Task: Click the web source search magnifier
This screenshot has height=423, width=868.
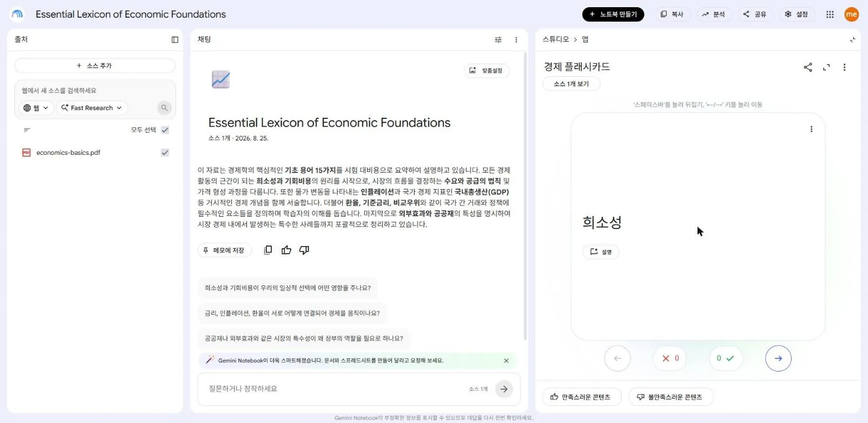Action: click(x=164, y=108)
